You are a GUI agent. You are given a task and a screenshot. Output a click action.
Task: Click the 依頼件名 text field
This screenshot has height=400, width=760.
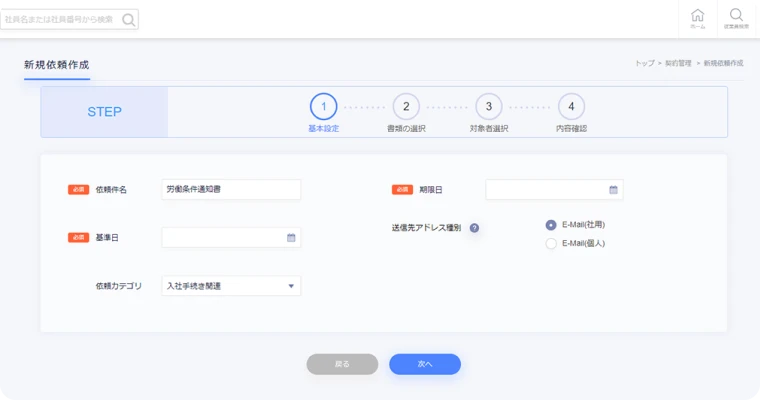(x=231, y=189)
